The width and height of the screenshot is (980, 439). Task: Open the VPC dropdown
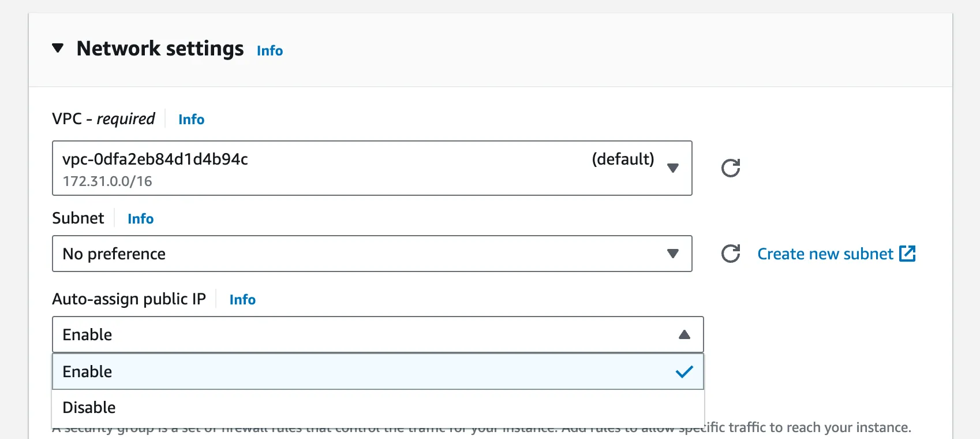[372, 168]
